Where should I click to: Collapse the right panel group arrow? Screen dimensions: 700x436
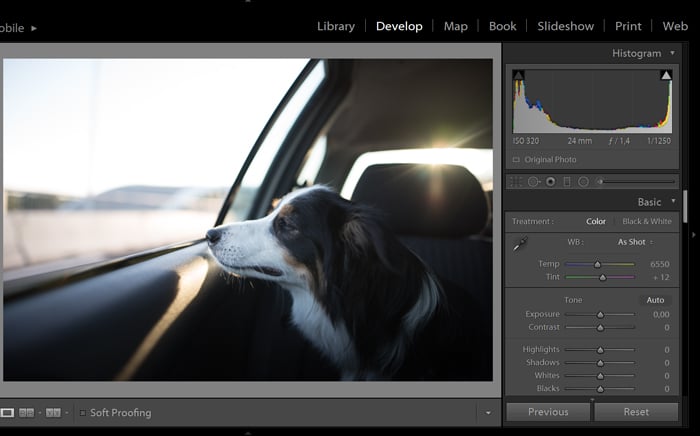tap(694, 234)
